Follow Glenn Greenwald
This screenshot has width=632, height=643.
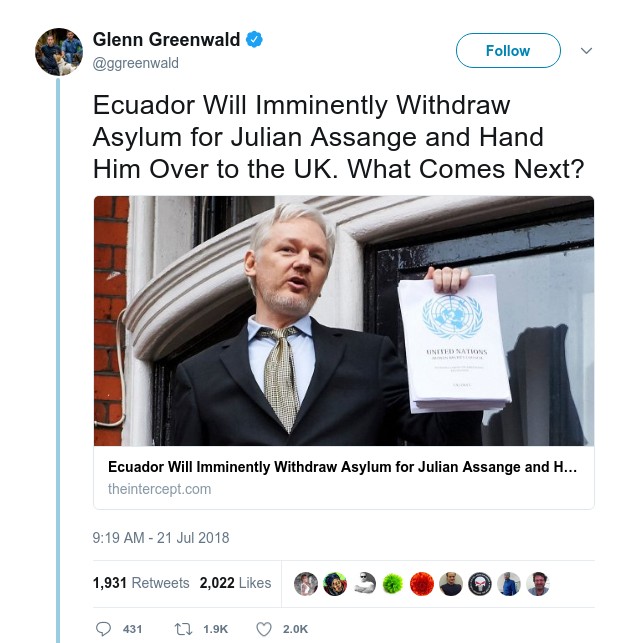coord(508,50)
